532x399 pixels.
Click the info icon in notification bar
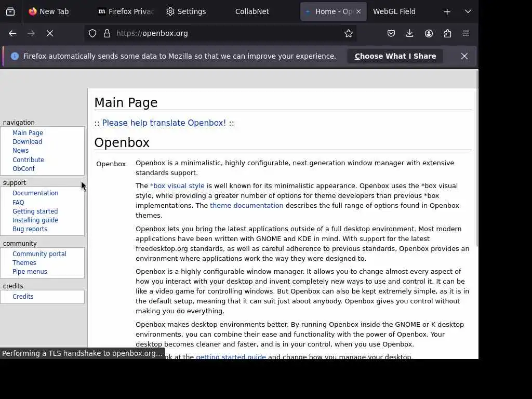pyautogui.click(x=15, y=56)
